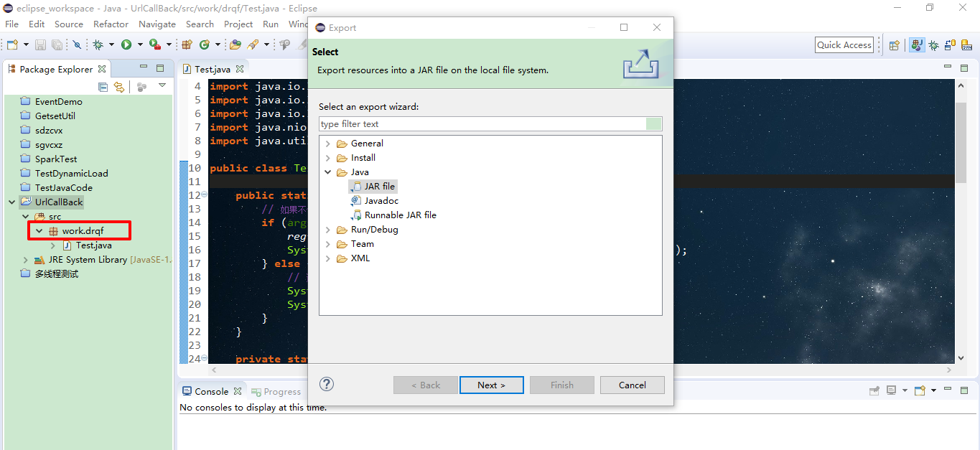This screenshot has height=450, width=980.
Task: Expand the JRE System Library node
Action: coord(26,260)
